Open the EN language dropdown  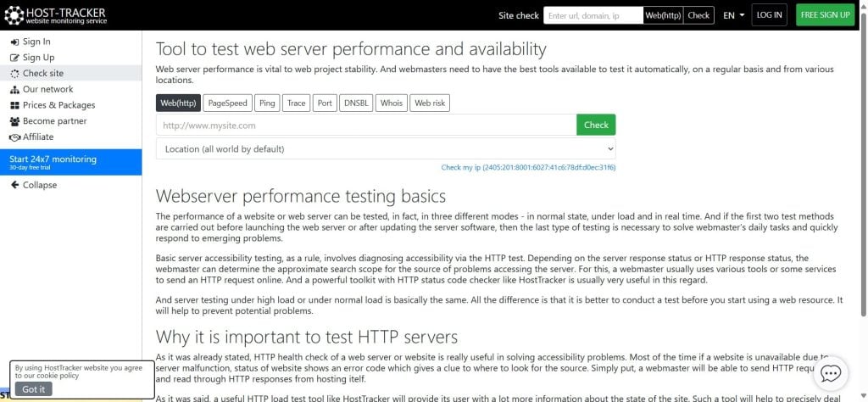(x=733, y=15)
